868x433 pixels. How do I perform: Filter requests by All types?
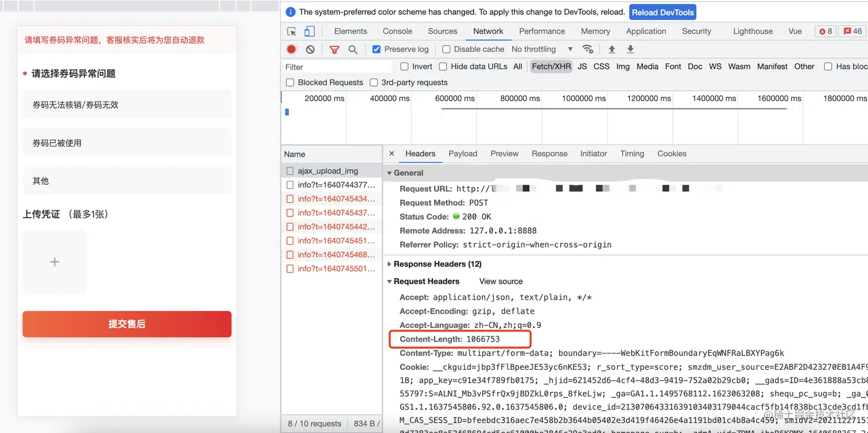pyautogui.click(x=518, y=67)
